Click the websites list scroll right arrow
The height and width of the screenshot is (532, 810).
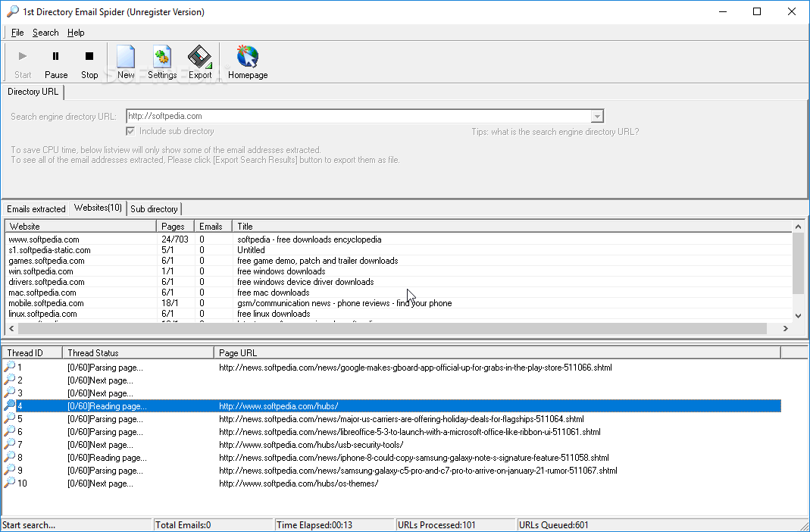786,328
